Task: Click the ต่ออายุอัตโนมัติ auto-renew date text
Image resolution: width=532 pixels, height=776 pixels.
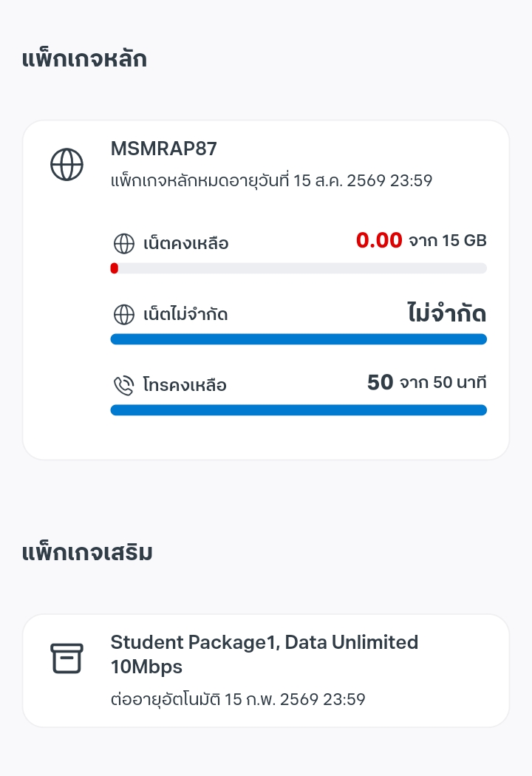Action: coord(237,699)
